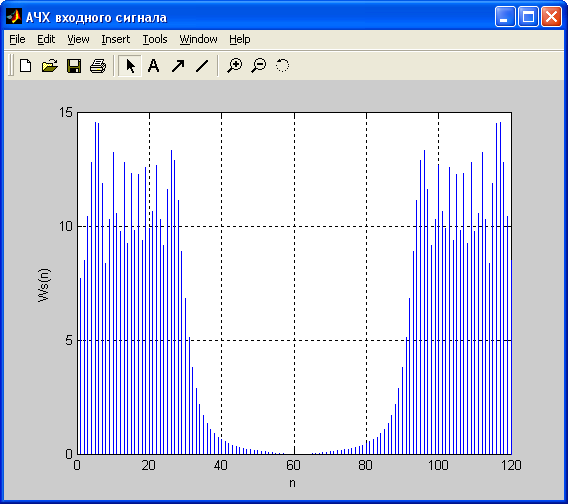
Task: Open the Tools menu
Action: (155, 39)
